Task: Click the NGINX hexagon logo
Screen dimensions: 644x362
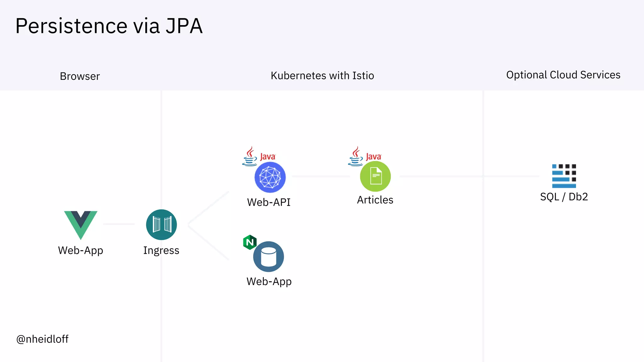Action: pos(250,242)
